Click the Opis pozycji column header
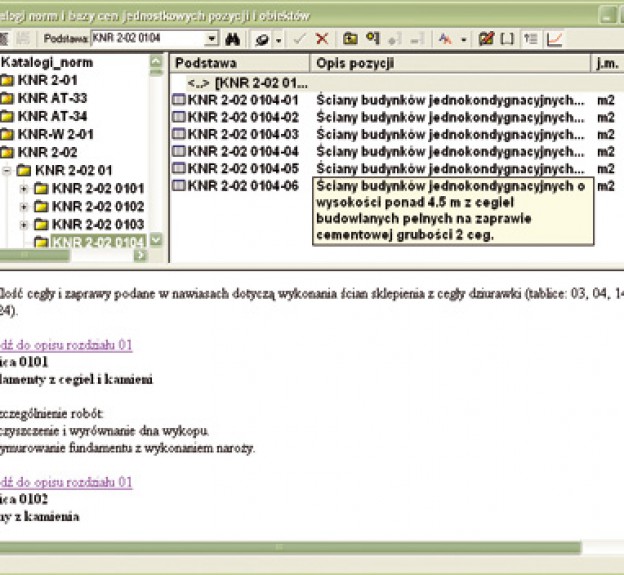This screenshot has width=624, height=575. (354, 63)
